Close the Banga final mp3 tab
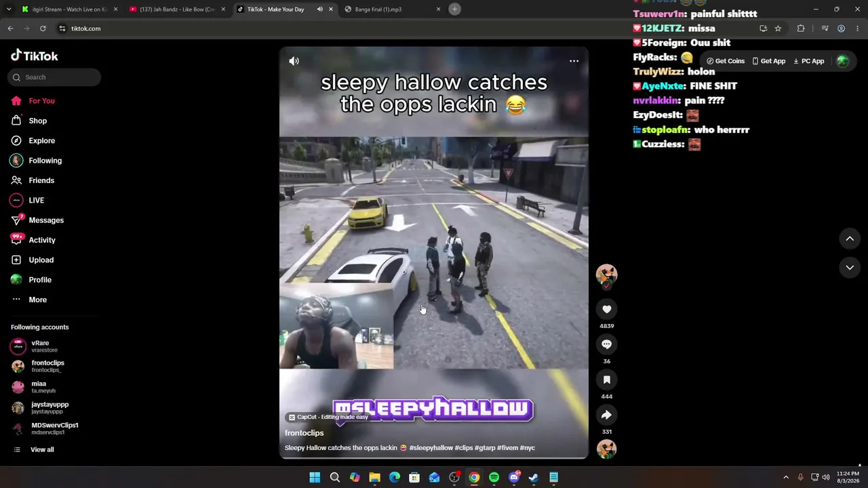 [438, 9]
